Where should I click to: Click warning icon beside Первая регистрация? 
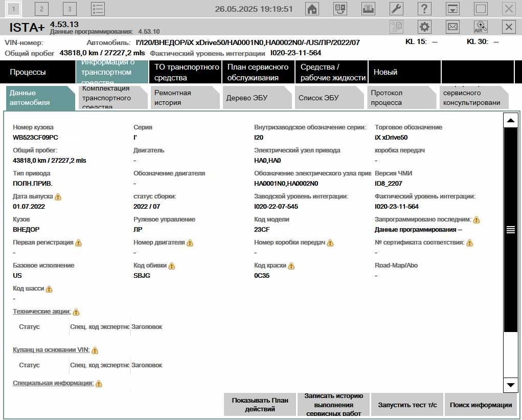(79, 243)
